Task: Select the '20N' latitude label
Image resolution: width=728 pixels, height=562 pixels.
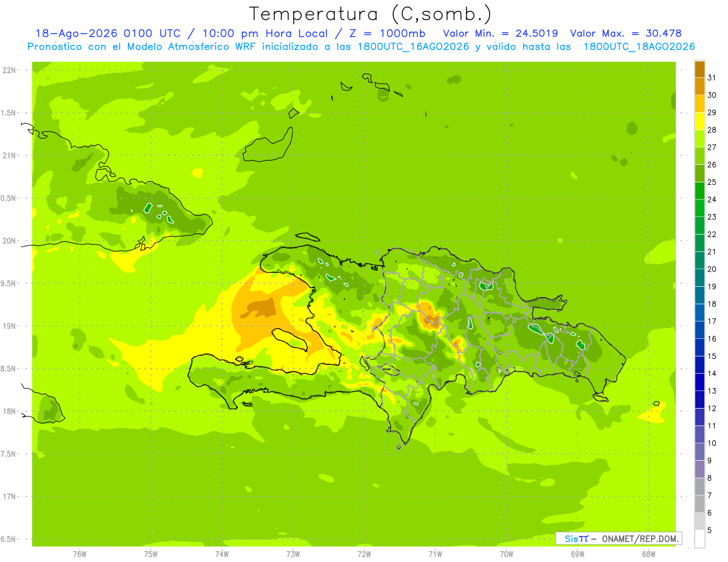Action: [x=10, y=241]
